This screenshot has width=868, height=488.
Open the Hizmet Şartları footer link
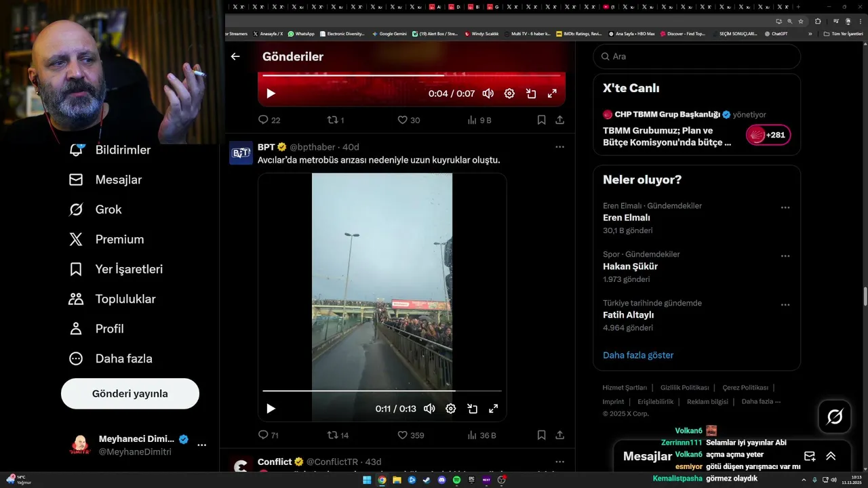[x=625, y=388]
